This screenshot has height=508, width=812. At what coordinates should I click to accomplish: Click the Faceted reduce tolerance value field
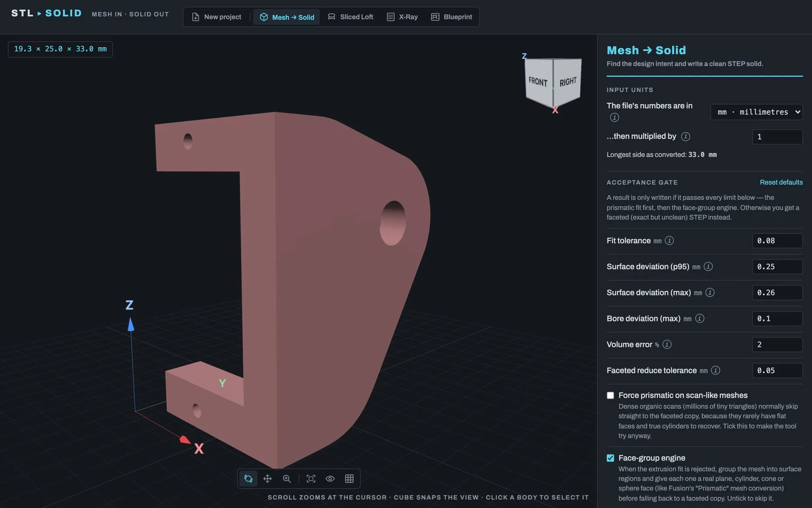777,371
